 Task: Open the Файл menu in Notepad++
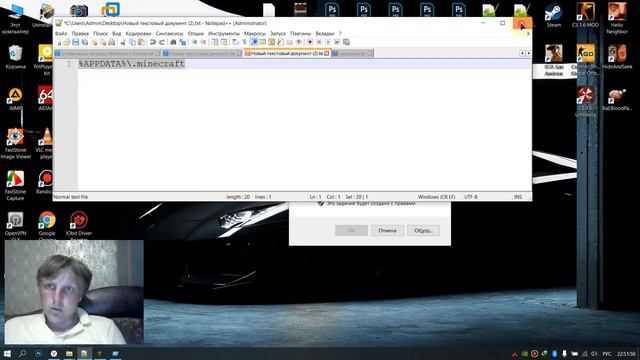(x=61, y=33)
